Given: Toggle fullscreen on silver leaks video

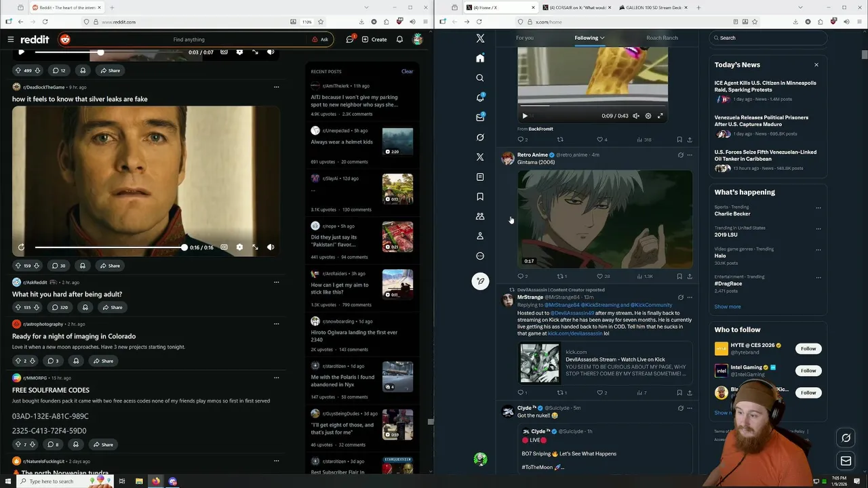Looking at the screenshot, I should pos(255,247).
